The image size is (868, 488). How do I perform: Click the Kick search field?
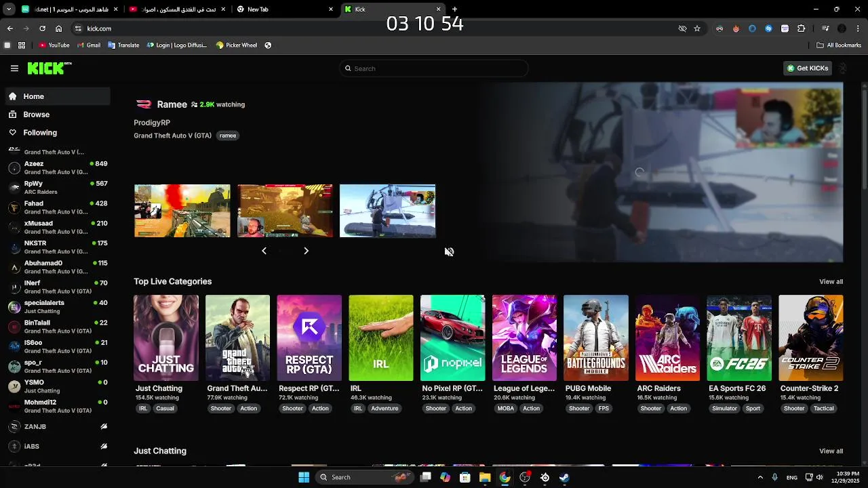coord(434,68)
